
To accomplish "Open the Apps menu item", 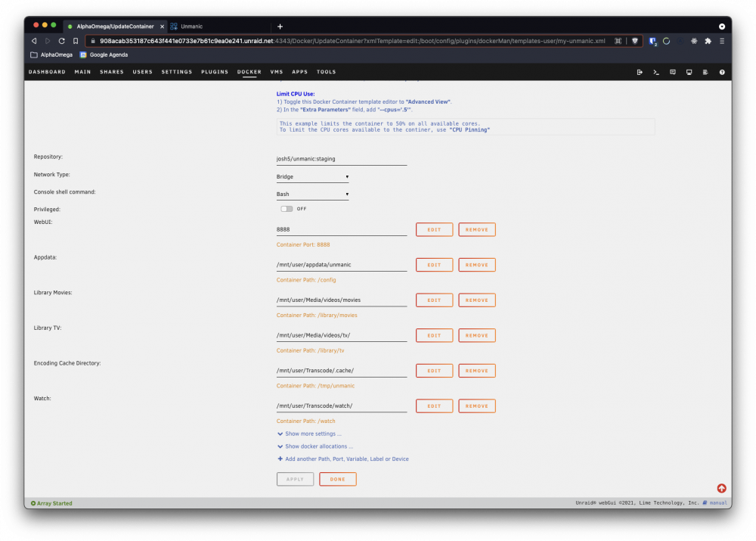I will tap(299, 72).
